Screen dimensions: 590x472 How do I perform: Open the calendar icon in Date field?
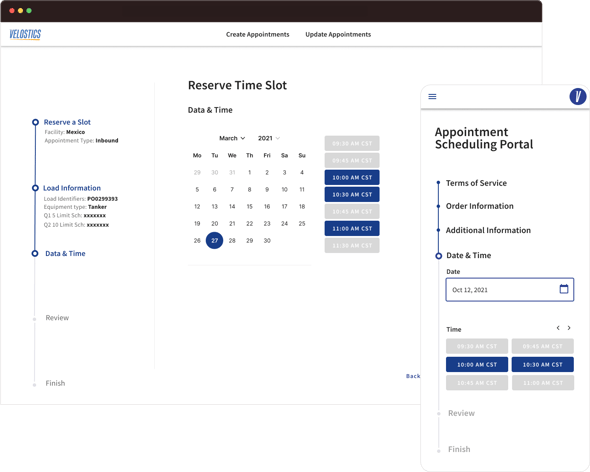tap(564, 289)
